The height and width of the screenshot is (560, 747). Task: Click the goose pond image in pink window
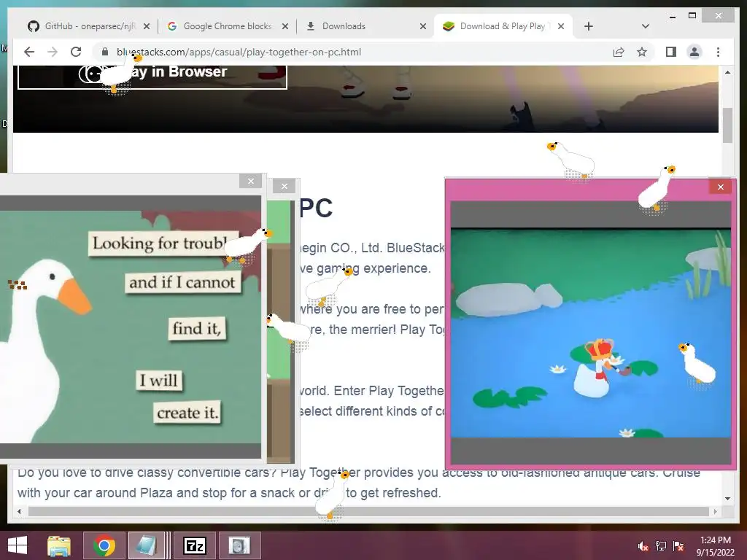point(591,332)
